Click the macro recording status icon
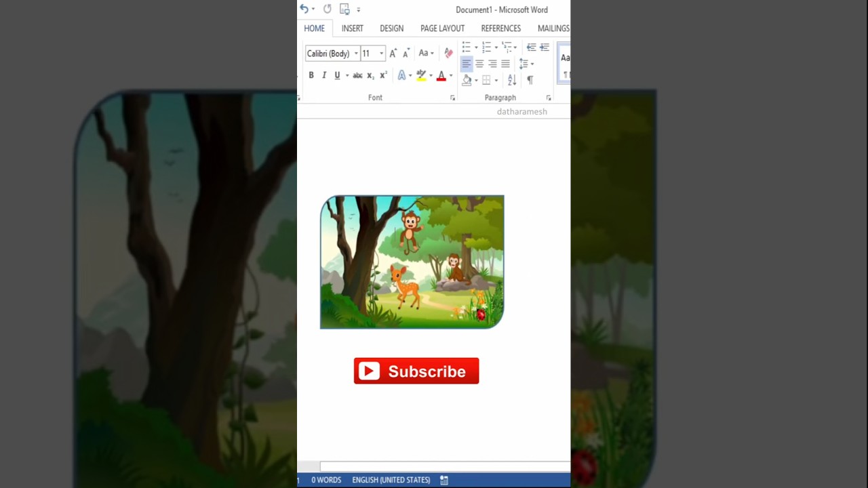868x488 pixels. [x=444, y=480]
